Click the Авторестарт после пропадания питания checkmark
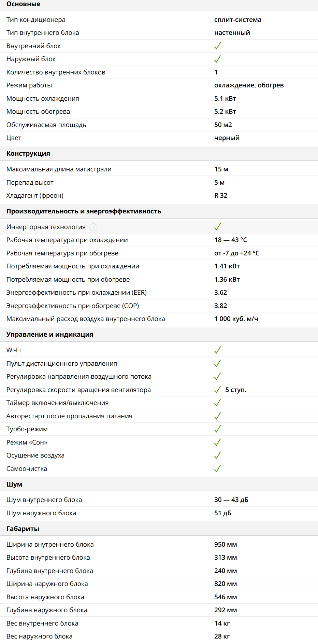318x644 pixels. 217,416
